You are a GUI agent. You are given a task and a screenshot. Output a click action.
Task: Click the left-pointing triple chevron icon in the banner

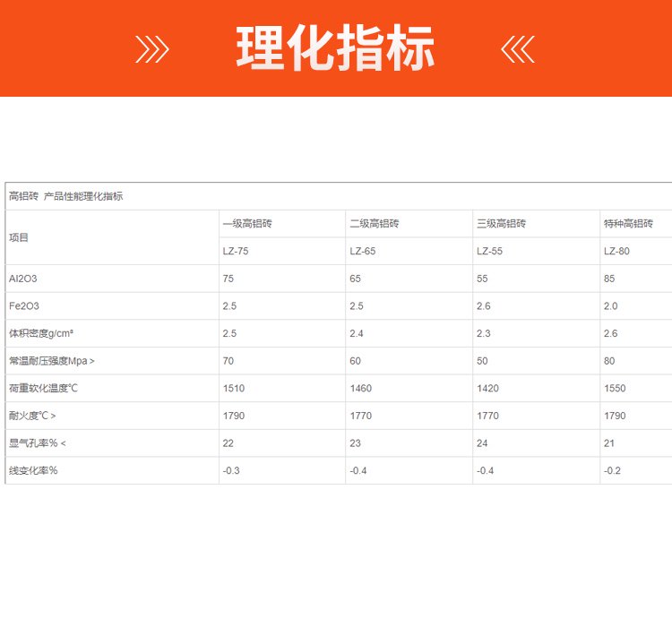click(x=518, y=48)
